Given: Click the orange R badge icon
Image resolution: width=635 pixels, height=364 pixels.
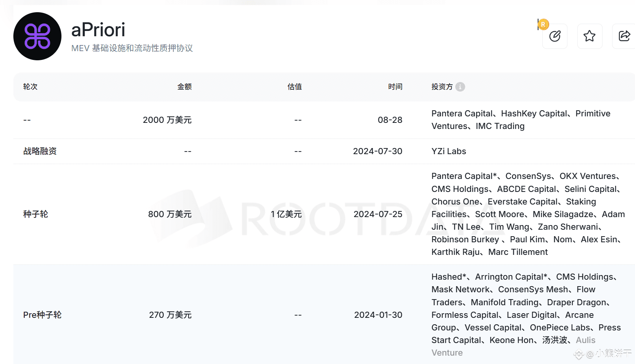Looking at the screenshot, I should (543, 24).
